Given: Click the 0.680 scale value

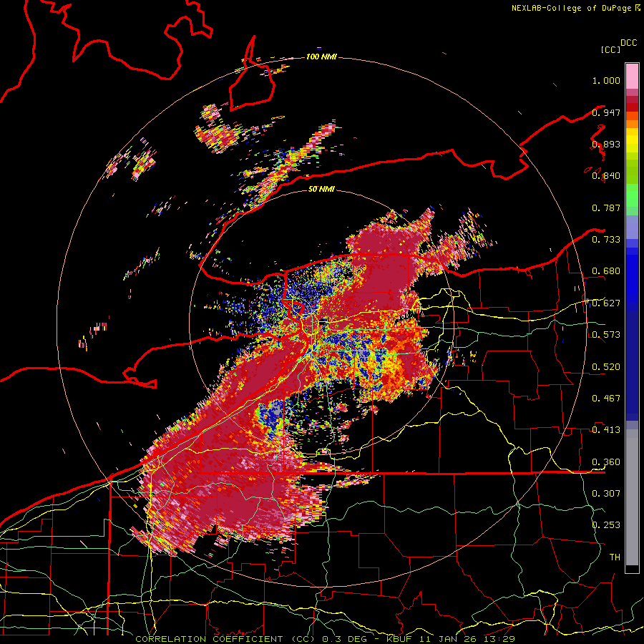Looking at the screenshot, I should [606, 271].
